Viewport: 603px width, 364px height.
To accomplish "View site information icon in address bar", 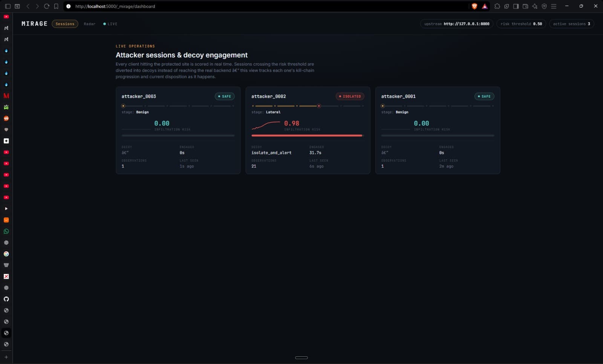I will (x=69, y=6).
